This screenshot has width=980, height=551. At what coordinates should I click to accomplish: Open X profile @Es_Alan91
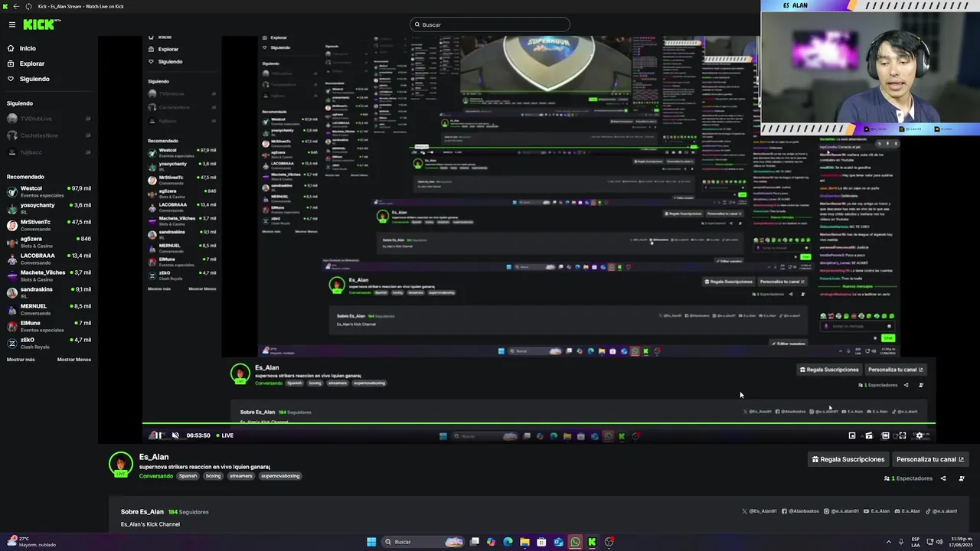tap(759, 511)
